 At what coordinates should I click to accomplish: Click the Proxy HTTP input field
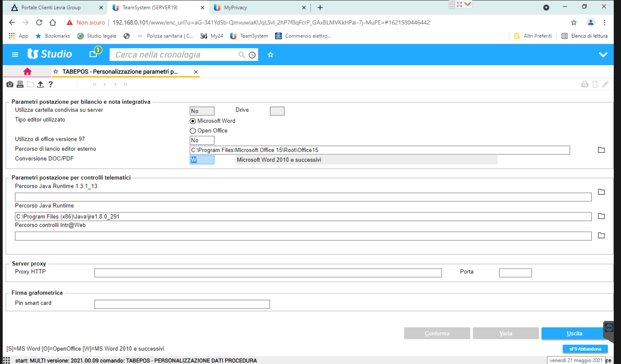(x=268, y=273)
